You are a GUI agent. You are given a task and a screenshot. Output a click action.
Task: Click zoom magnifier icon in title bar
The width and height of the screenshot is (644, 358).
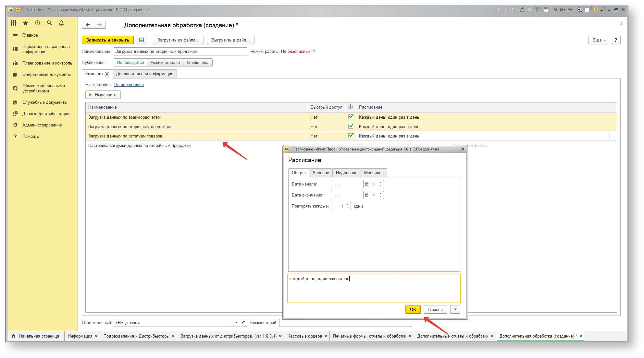(579, 10)
